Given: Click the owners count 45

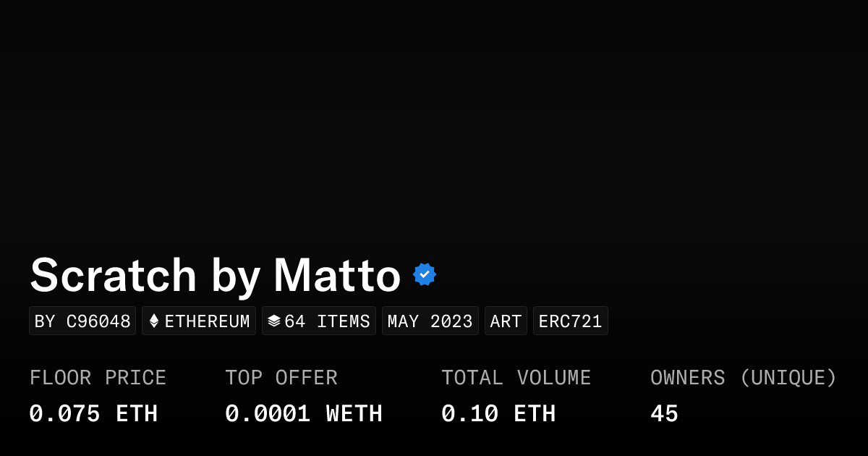Looking at the screenshot, I should (664, 414).
